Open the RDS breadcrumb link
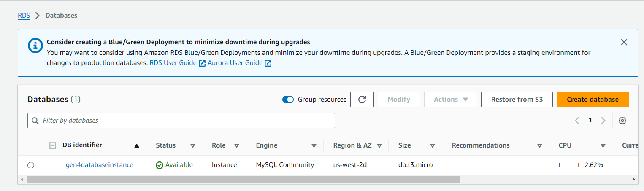Screen dimensions: 644x191 24,16
